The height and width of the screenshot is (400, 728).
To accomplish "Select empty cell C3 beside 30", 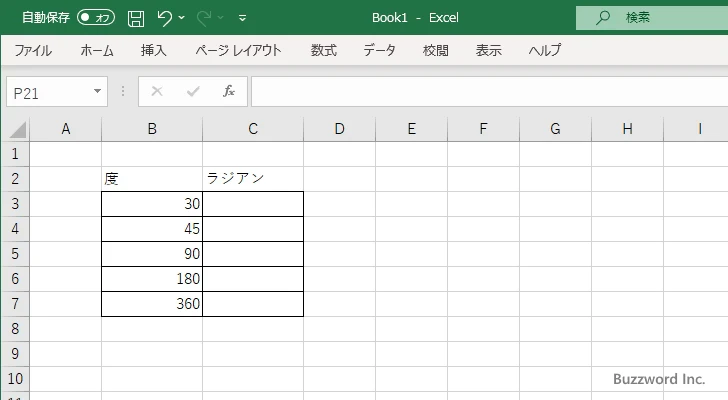I will [x=253, y=204].
